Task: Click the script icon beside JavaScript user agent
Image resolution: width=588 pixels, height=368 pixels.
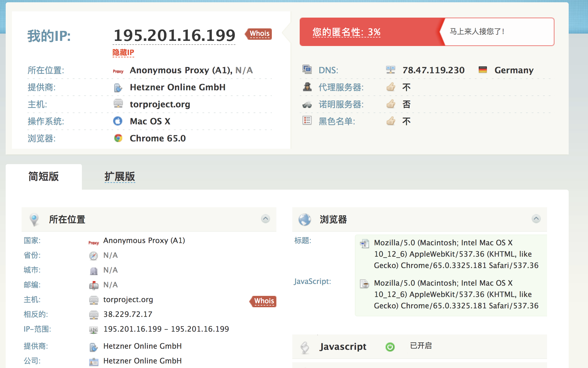Action: [365, 284]
